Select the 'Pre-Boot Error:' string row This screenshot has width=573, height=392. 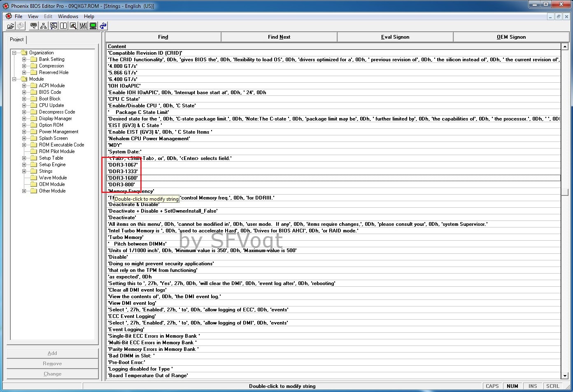tap(333, 362)
